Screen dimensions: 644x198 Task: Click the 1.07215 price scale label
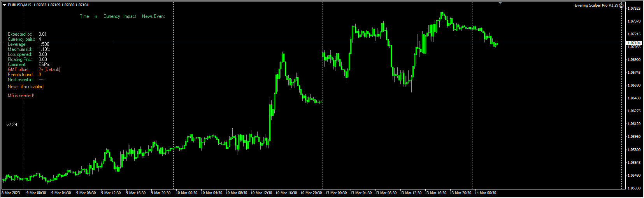pos(634,34)
